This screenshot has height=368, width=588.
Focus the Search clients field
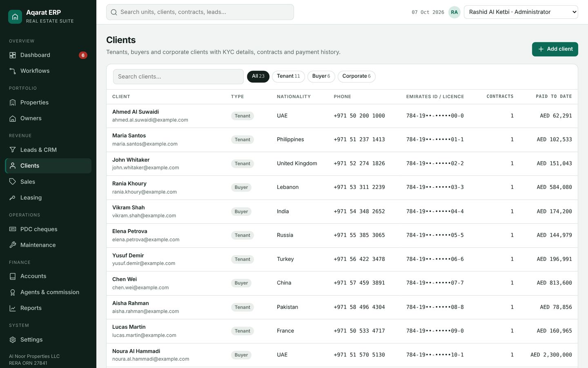tap(178, 76)
